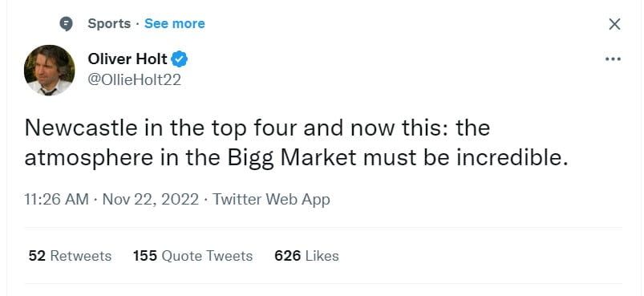Click the word atmosphere in the tweet
644x296 pixels.
point(89,159)
